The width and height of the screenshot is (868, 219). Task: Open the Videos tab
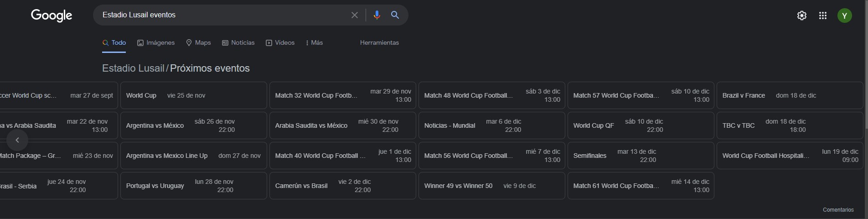[280, 42]
